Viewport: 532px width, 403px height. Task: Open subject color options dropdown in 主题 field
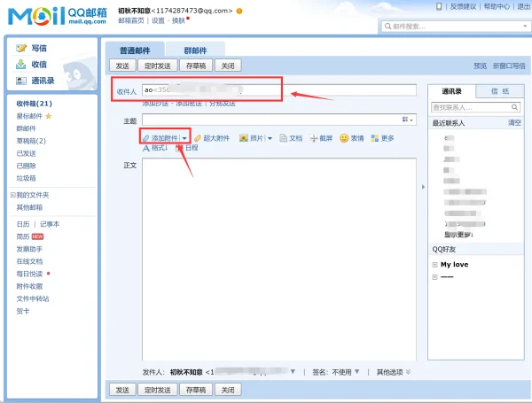[x=408, y=120]
